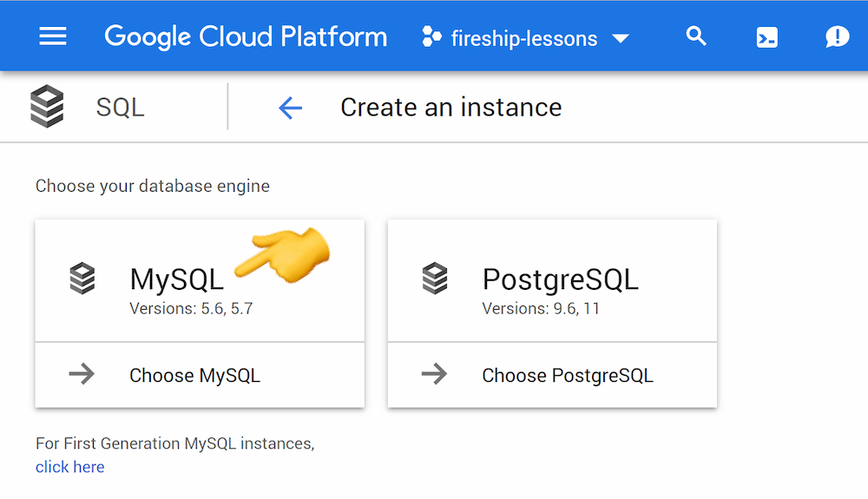
Task: Open the fireship-lessons project picker
Action: (x=523, y=38)
